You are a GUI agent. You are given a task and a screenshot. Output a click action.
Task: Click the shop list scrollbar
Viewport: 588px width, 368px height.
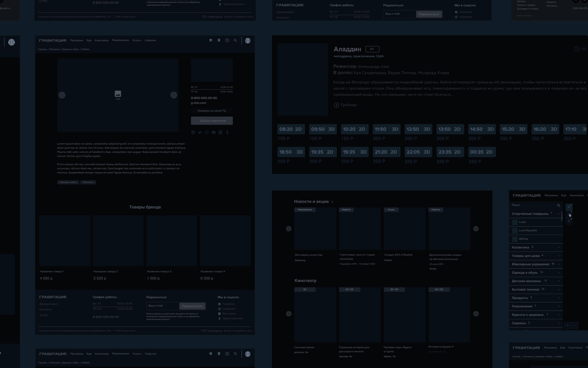coord(562,216)
